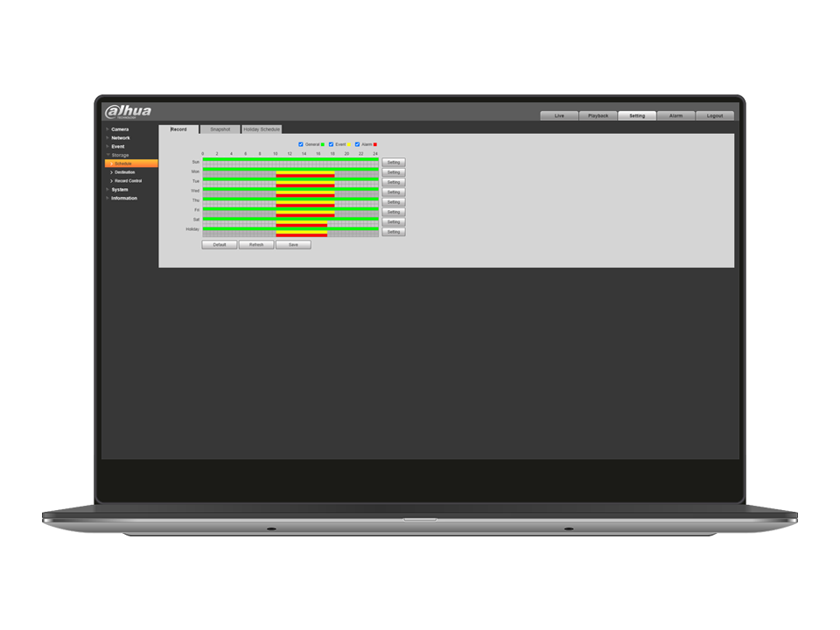The image size is (840, 630).
Task: Open Setting for Holiday row
Action: [394, 232]
